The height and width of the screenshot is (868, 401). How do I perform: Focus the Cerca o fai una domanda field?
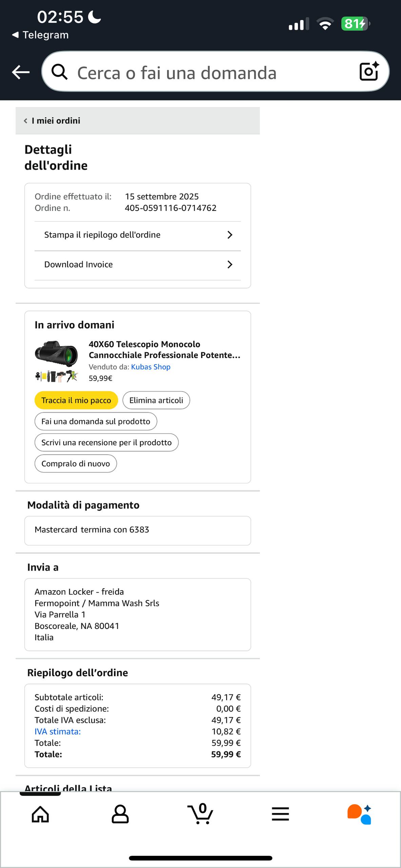point(203,72)
